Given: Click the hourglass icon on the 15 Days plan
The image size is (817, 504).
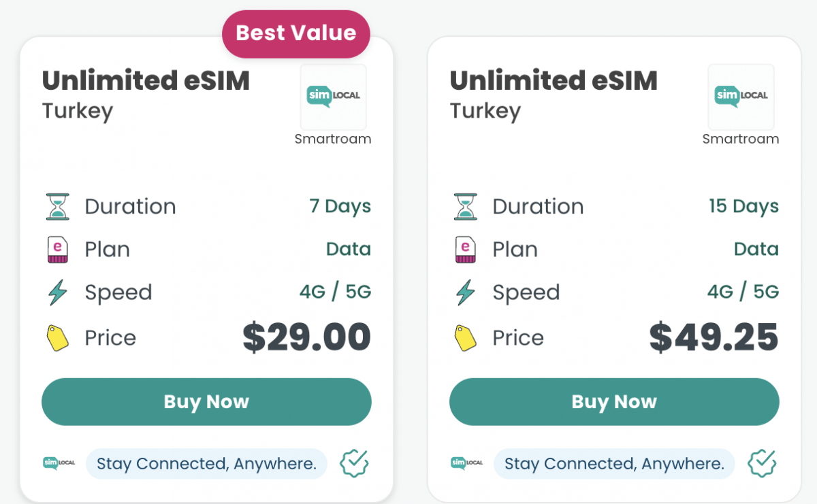Looking at the screenshot, I should [466, 206].
